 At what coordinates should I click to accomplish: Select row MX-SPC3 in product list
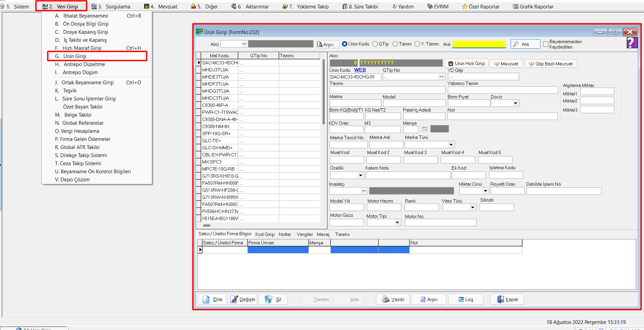[259, 162]
